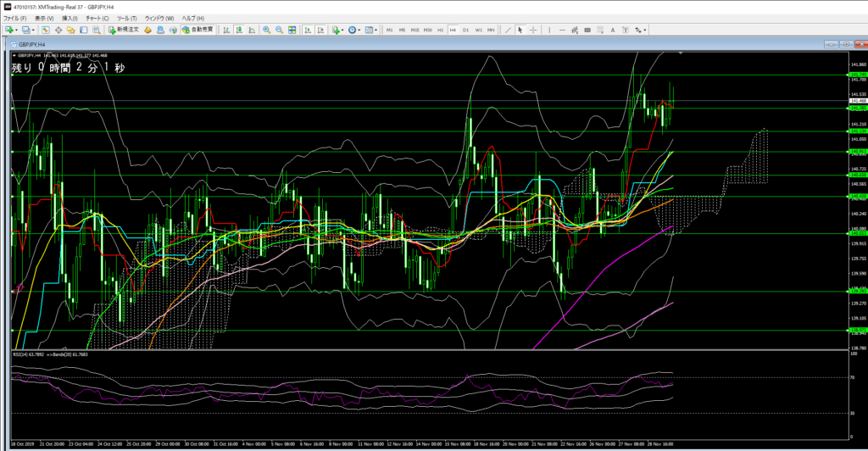Expand the Indicators dropdown arrow
This screenshot has width=868, height=451.
342,30
